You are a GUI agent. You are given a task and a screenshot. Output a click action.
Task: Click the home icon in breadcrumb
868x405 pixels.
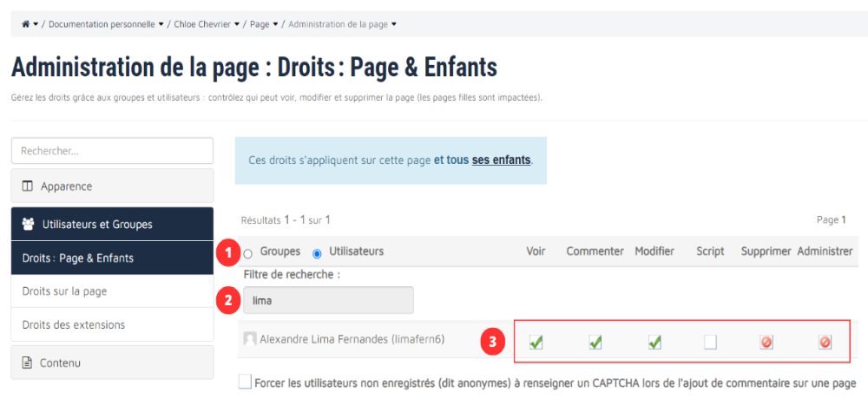pyautogui.click(x=25, y=24)
